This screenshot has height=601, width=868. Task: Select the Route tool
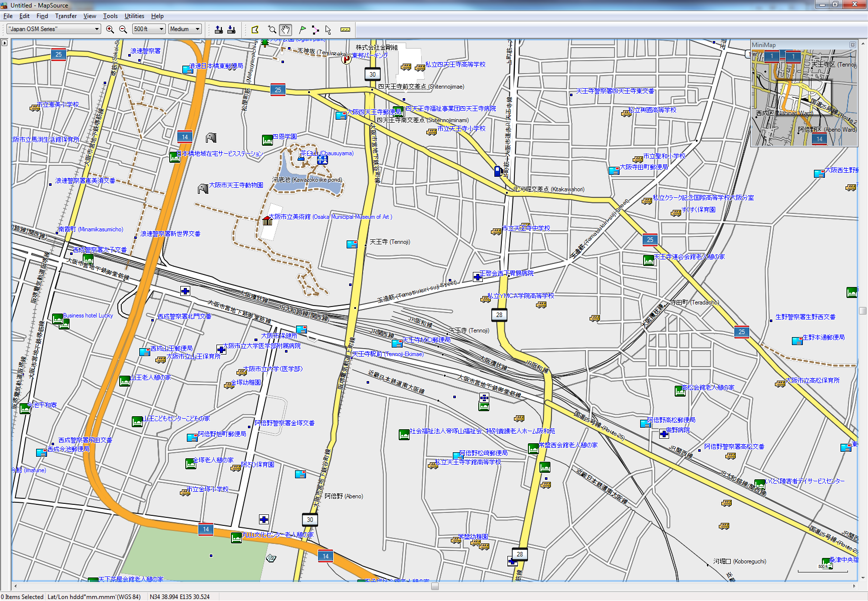(315, 30)
